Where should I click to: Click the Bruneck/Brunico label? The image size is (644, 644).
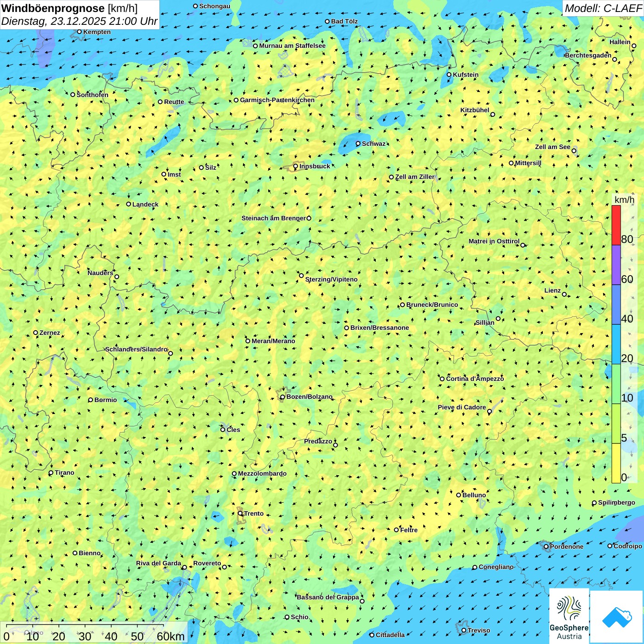tap(432, 305)
